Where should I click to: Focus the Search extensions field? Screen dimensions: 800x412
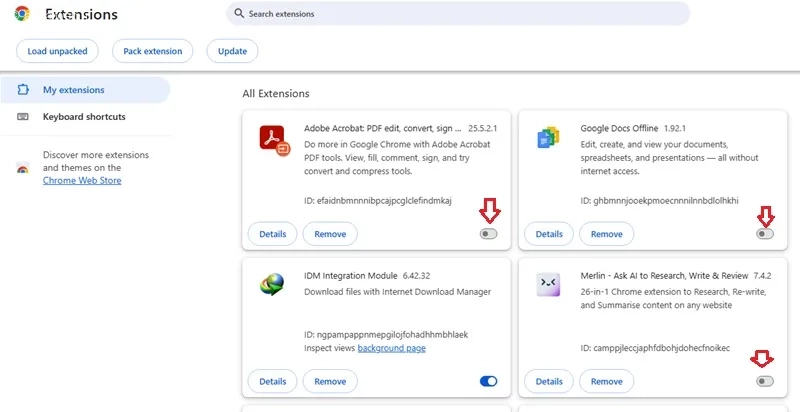(x=458, y=14)
